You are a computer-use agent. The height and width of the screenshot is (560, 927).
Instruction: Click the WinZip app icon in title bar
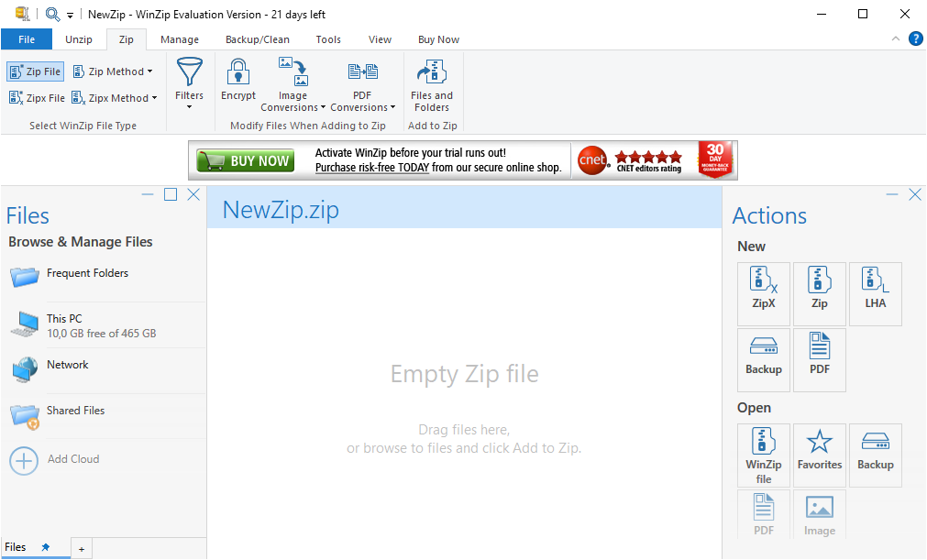tap(23, 14)
